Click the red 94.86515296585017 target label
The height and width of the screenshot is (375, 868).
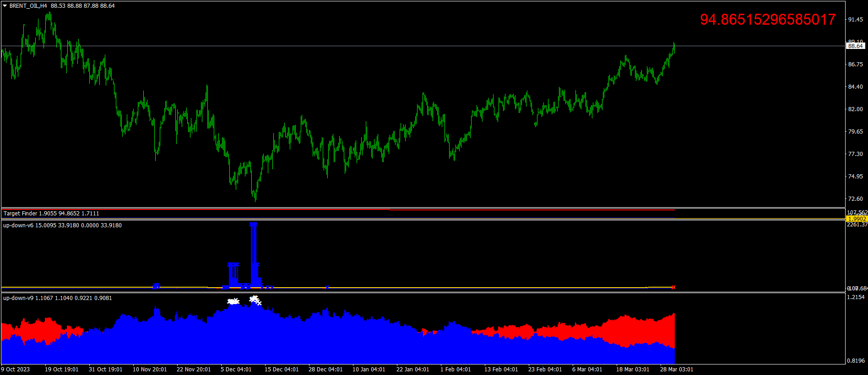[768, 19]
